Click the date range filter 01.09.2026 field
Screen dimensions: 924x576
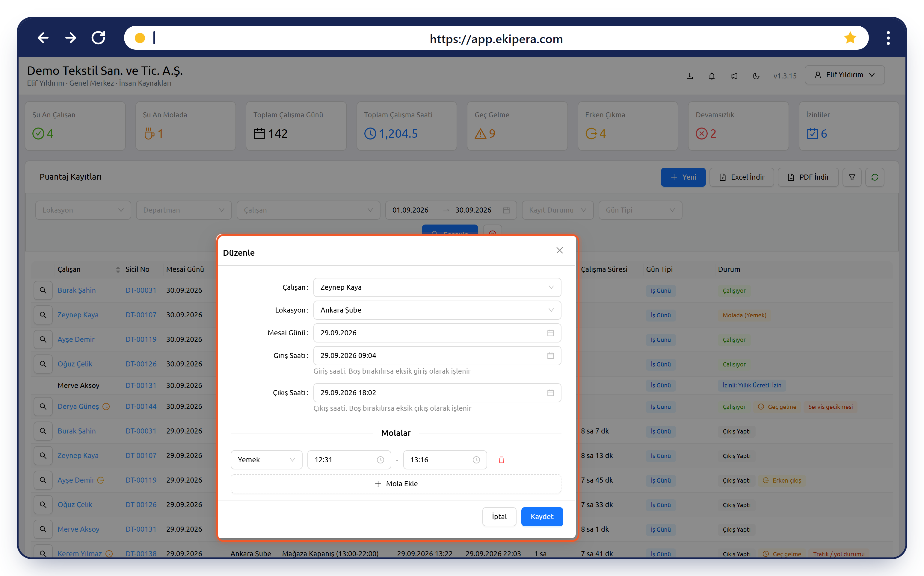[x=410, y=210]
